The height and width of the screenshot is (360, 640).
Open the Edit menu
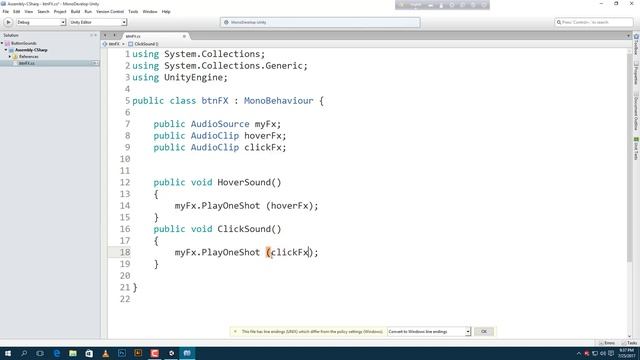(x=16, y=11)
